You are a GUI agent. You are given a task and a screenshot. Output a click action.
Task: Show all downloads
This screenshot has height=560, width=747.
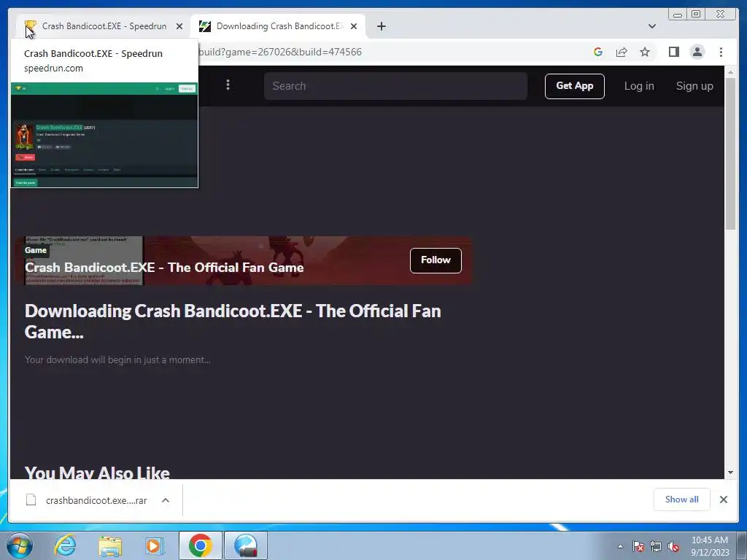point(682,499)
